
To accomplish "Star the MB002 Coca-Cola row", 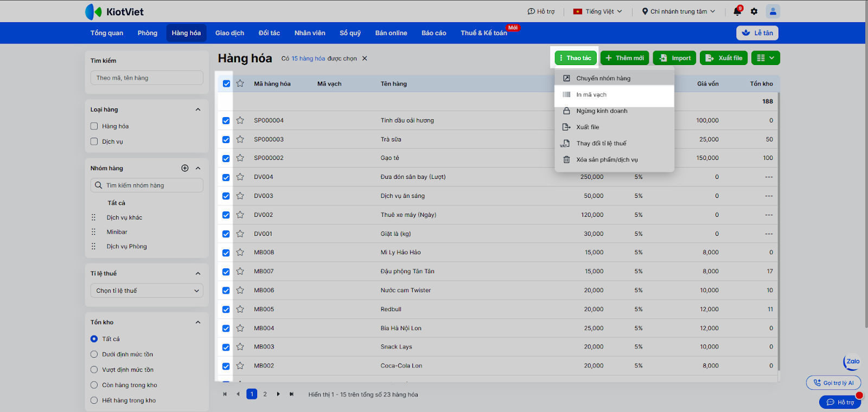I will [240, 366].
